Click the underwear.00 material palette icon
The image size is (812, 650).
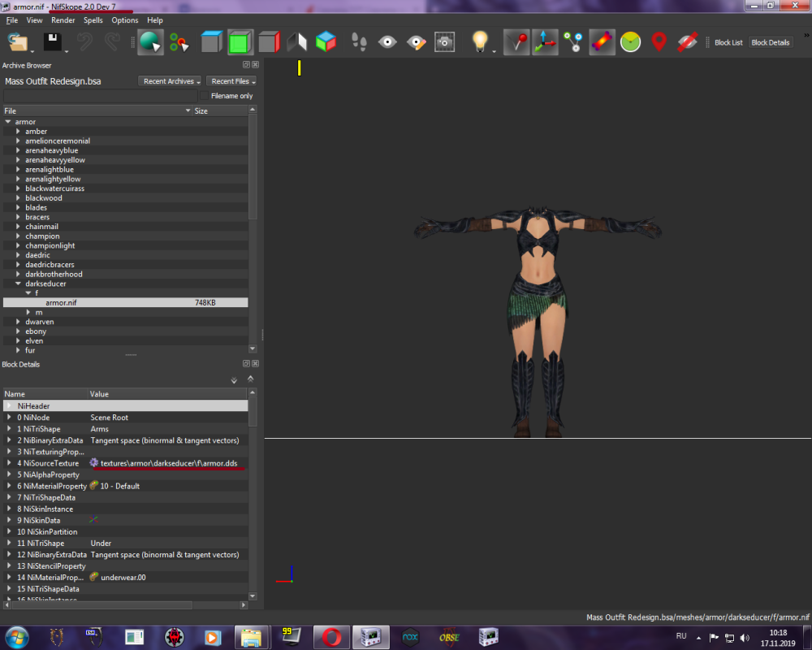pyautogui.click(x=93, y=577)
